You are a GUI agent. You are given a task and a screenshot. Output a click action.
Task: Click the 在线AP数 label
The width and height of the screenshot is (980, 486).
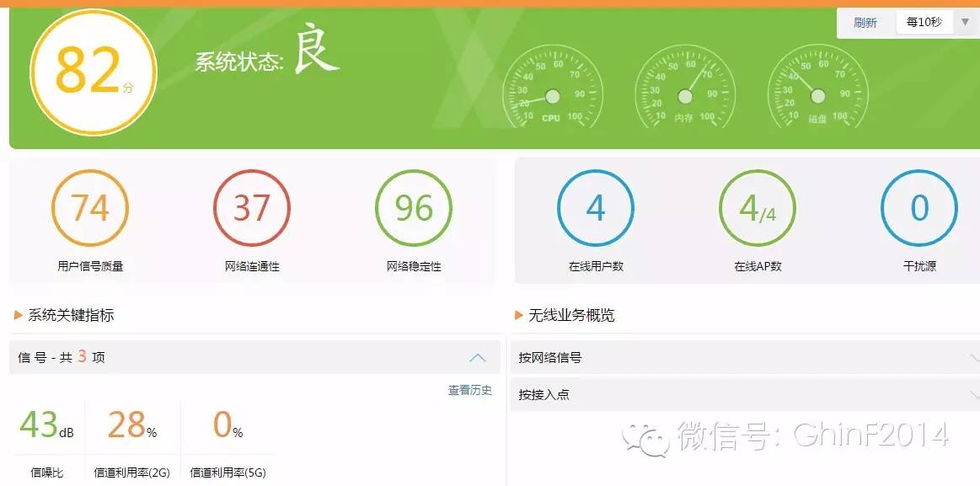point(758,267)
